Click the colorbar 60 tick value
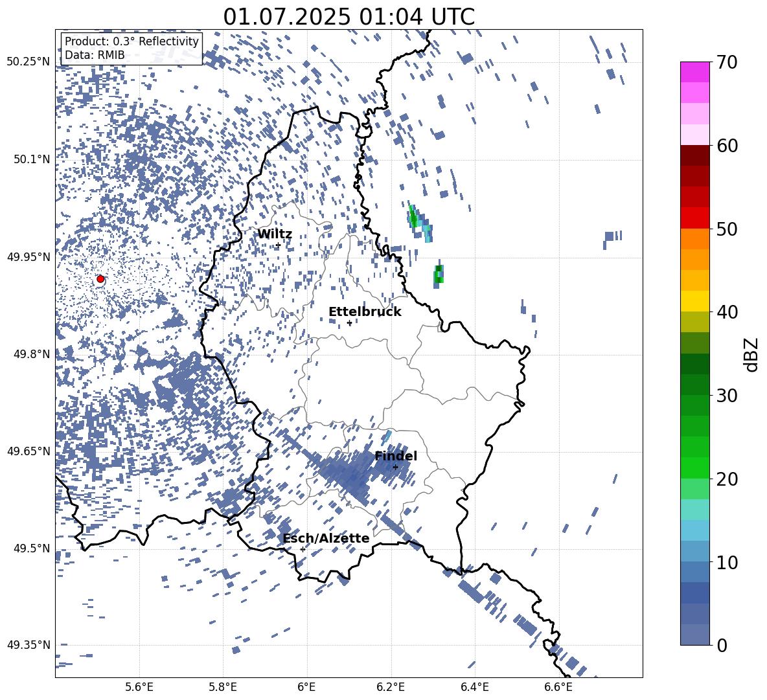 click(727, 146)
